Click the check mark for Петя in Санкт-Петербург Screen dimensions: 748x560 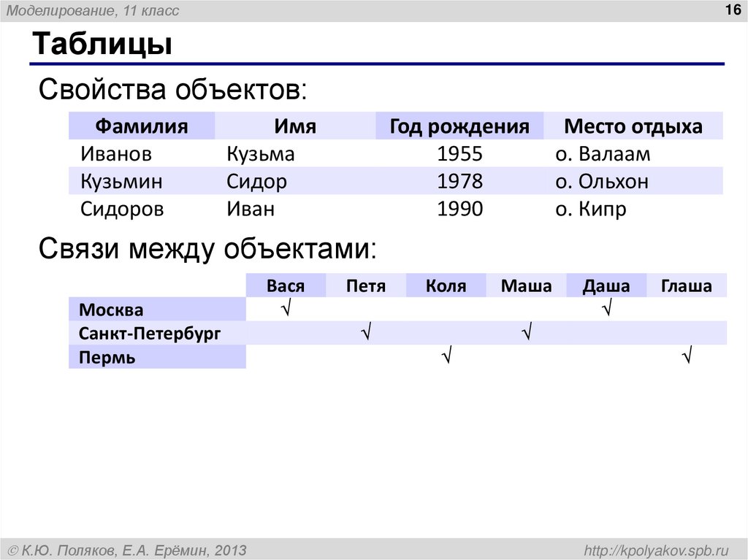(x=367, y=331)
